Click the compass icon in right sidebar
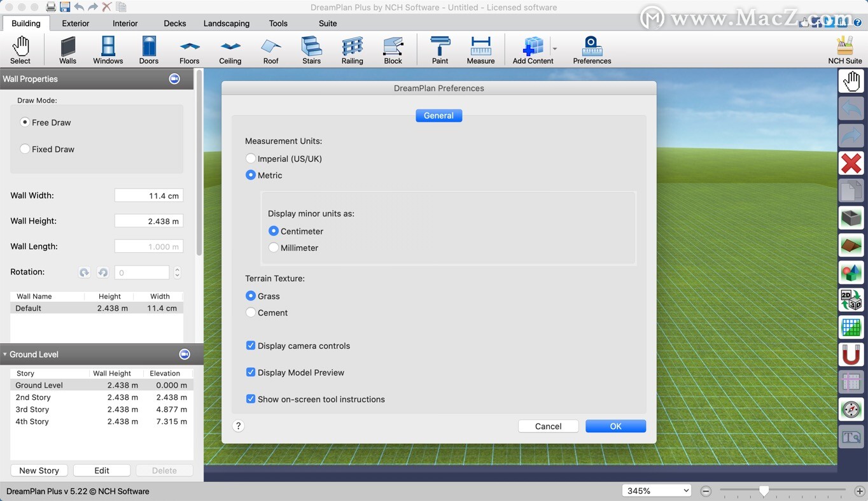 [851, 409]
